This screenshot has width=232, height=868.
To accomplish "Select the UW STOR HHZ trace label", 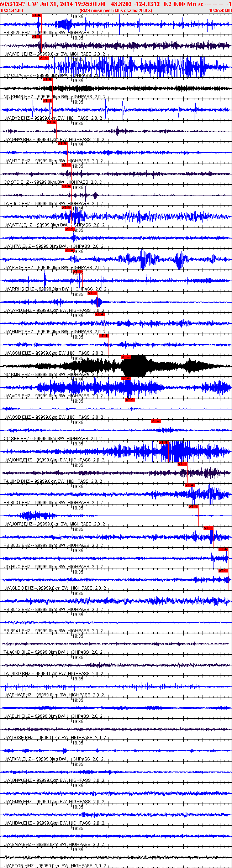I will [x=54, y=866].
